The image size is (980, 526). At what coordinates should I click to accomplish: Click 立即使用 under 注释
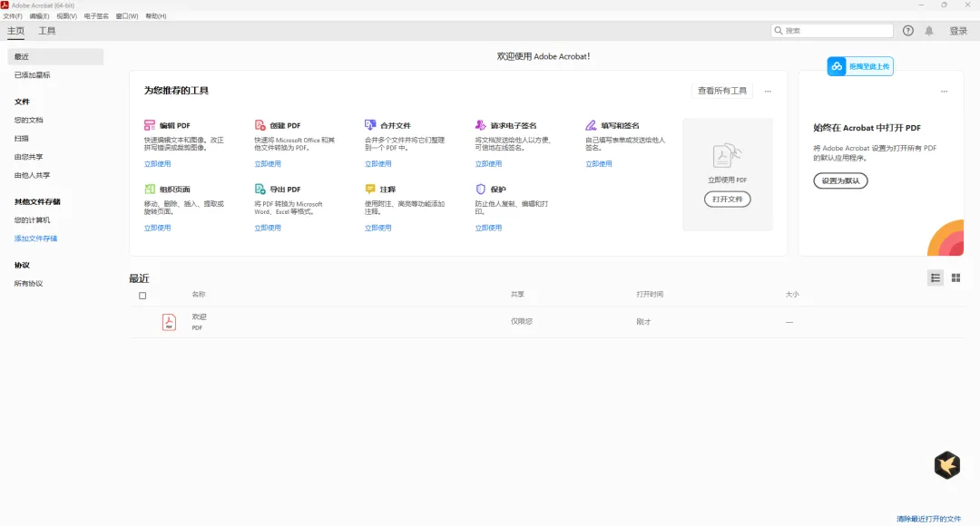point(377,228)
